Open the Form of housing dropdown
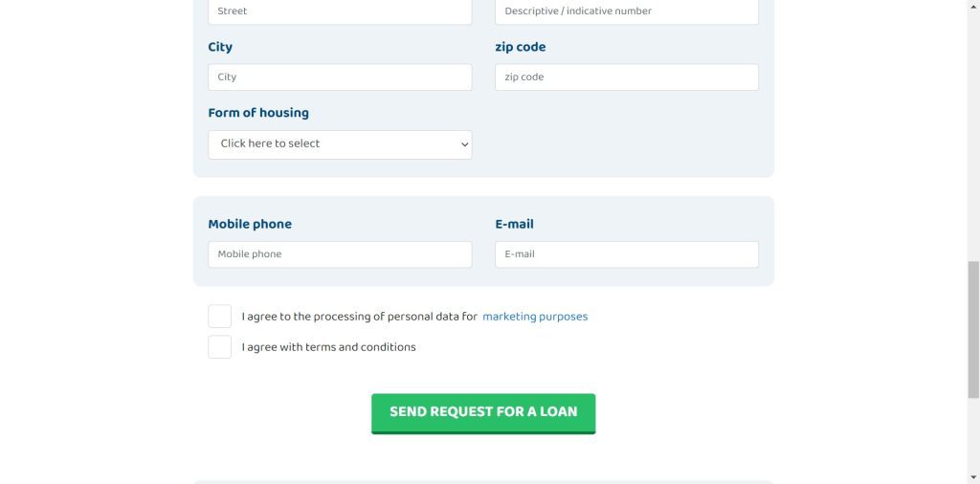 pos(340,144)
